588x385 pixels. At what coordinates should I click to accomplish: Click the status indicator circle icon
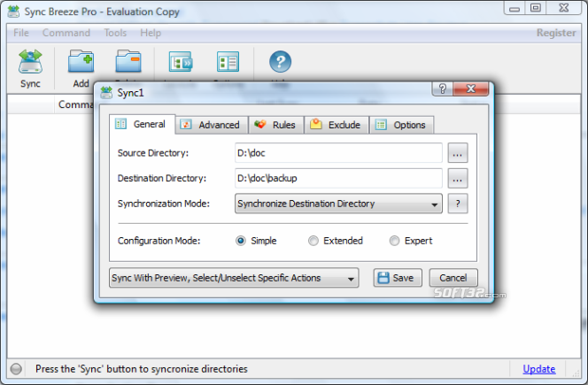point(16,369)
